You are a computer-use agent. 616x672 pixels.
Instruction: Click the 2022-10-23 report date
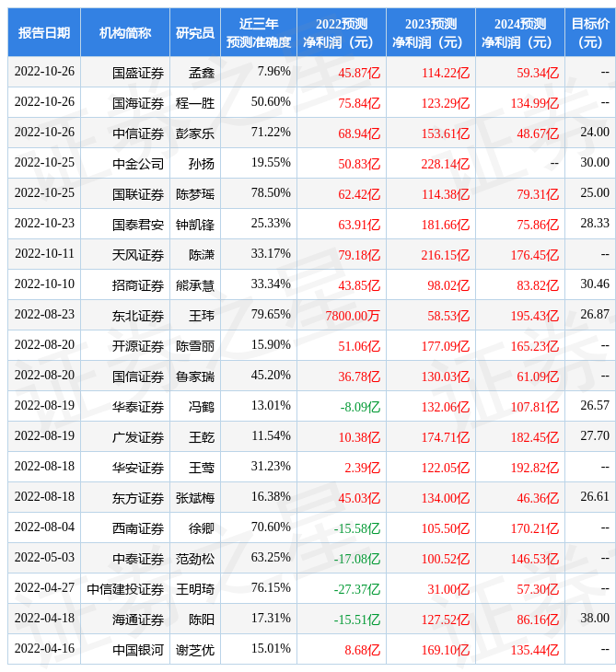point(44,223)
